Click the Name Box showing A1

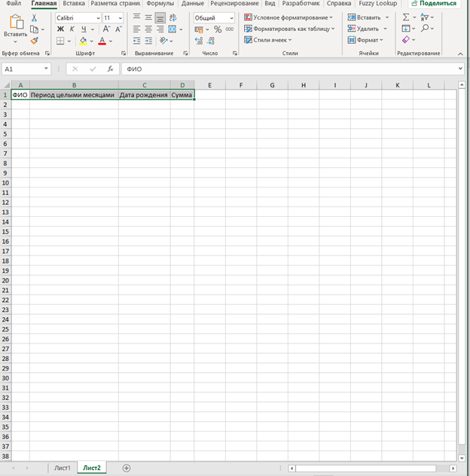26,69
